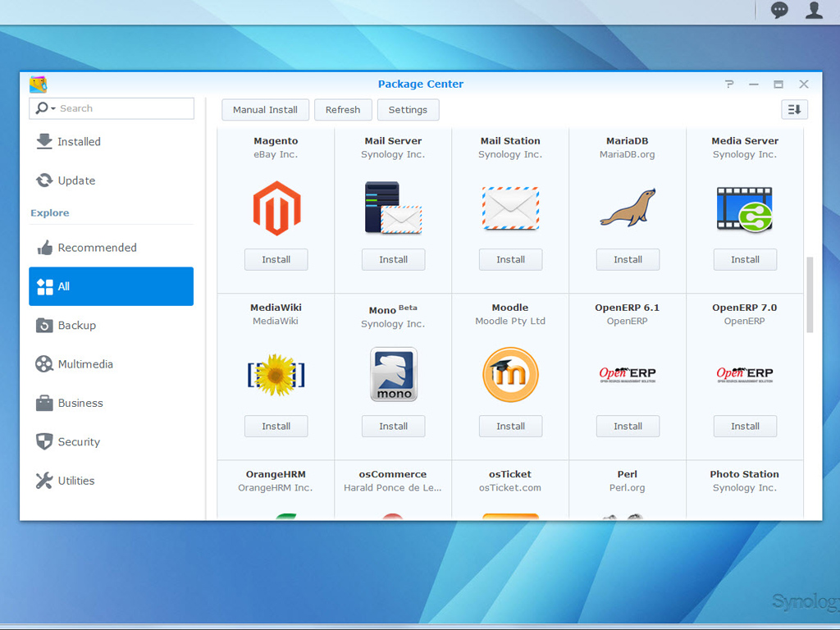
Task: Install the Mail Server package
Action: point(393,260)
